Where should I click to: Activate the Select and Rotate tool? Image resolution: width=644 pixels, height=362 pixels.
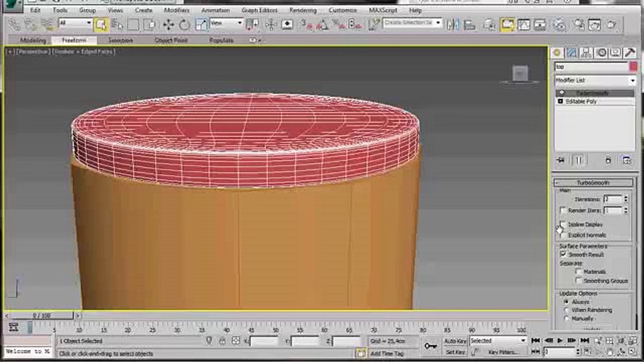coord(185,24)
